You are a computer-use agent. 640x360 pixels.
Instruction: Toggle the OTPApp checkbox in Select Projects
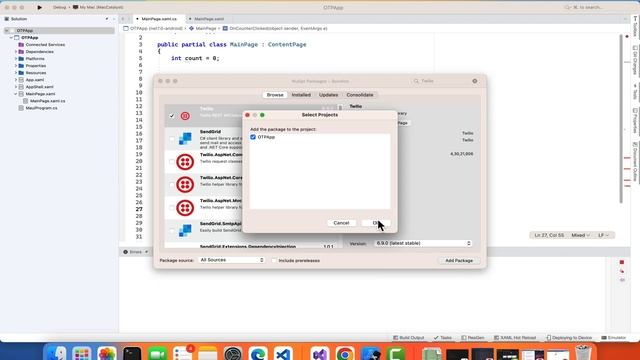tap(253, 137)
